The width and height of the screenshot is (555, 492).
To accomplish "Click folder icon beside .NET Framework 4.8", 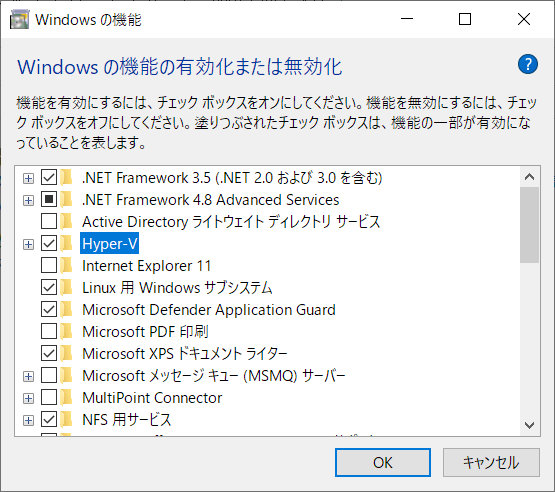I will (x=66, y=199).
